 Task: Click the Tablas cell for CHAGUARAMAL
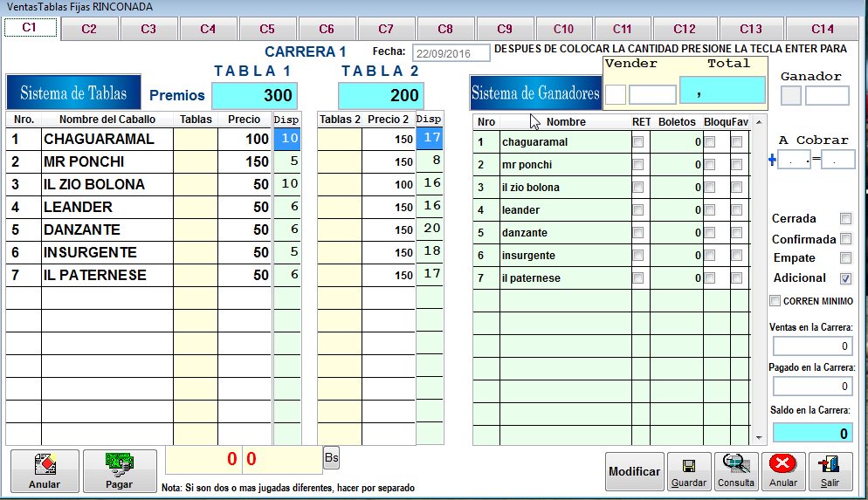(196, 139)
